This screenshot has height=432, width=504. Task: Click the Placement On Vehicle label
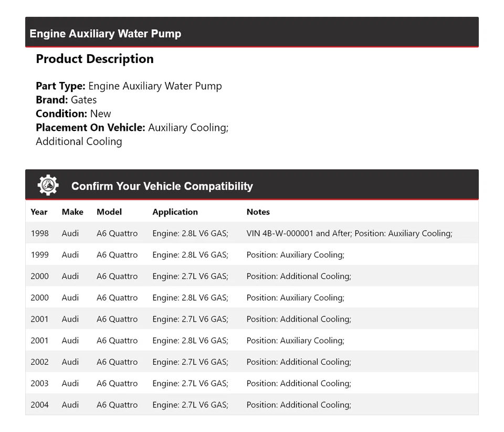point(90,128)
